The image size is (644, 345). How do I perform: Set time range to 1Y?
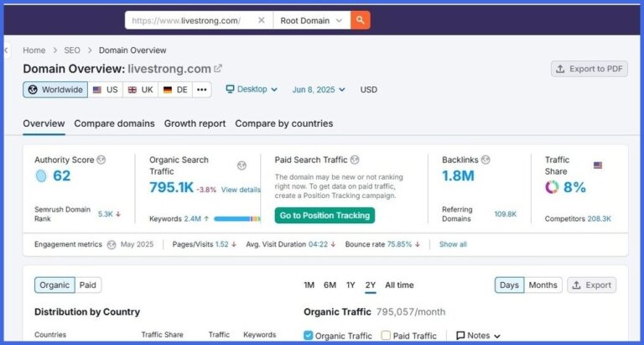click(x=351, y=285)
